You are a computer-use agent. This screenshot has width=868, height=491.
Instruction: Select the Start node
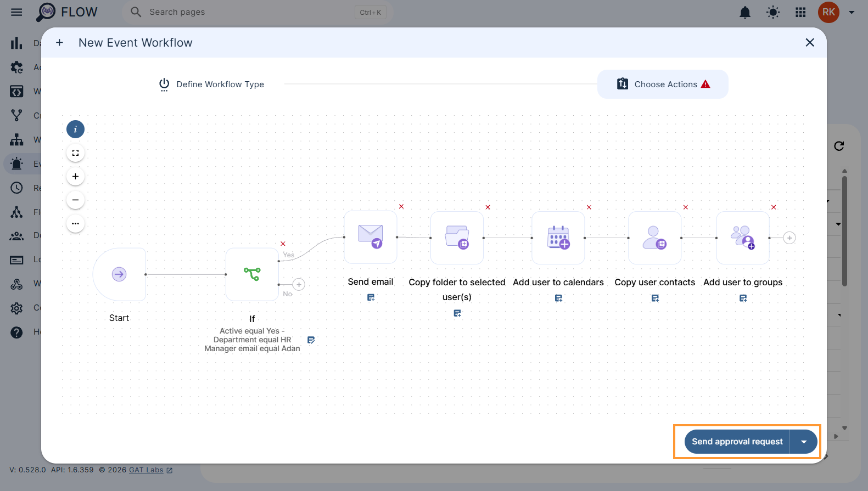click(119, 274)
